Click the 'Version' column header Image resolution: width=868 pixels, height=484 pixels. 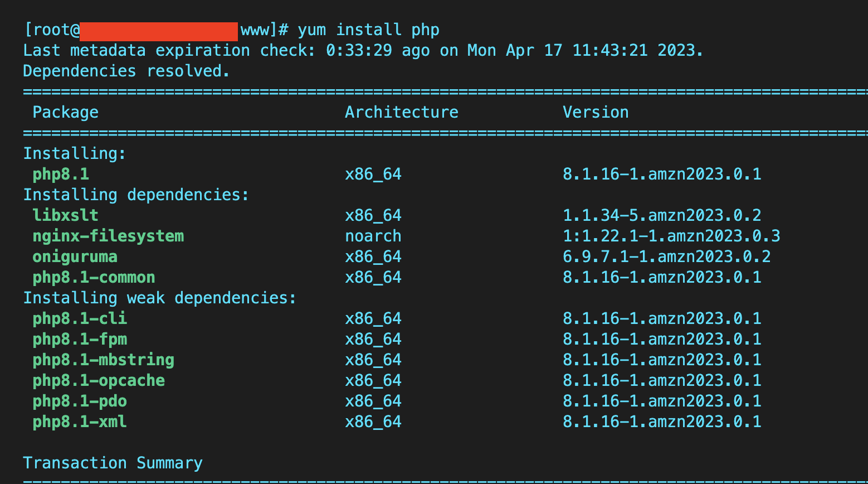pos(596,112)
